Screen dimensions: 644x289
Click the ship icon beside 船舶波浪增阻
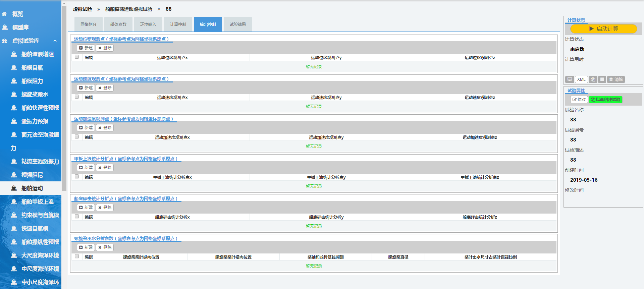(14, 54)
